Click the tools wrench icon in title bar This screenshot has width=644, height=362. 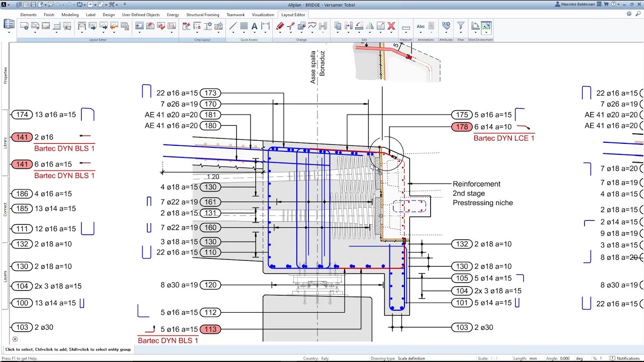[x=112, y=5]
